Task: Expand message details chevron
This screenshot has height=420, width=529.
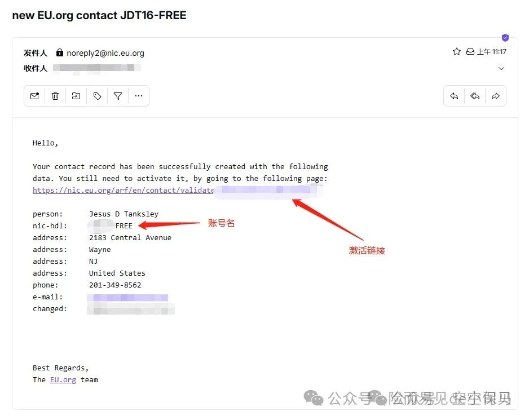Action: click(x=501, y=68)
